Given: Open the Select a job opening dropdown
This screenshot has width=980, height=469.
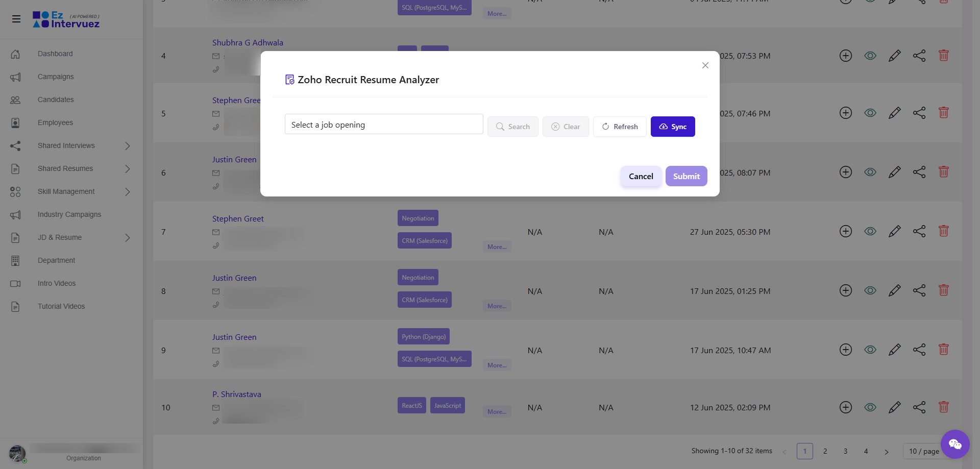Looking at the screenshot, I should point(383,125).
